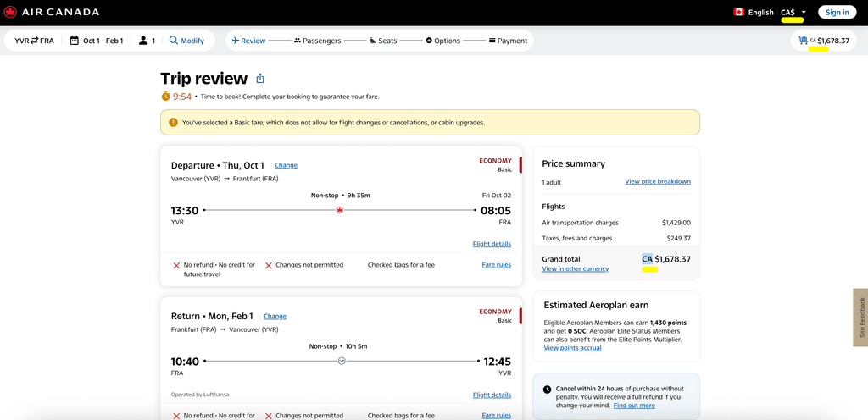The image size is (868, 420).
Task: Click the Modify search button
Action: click(x=186, y=41)
